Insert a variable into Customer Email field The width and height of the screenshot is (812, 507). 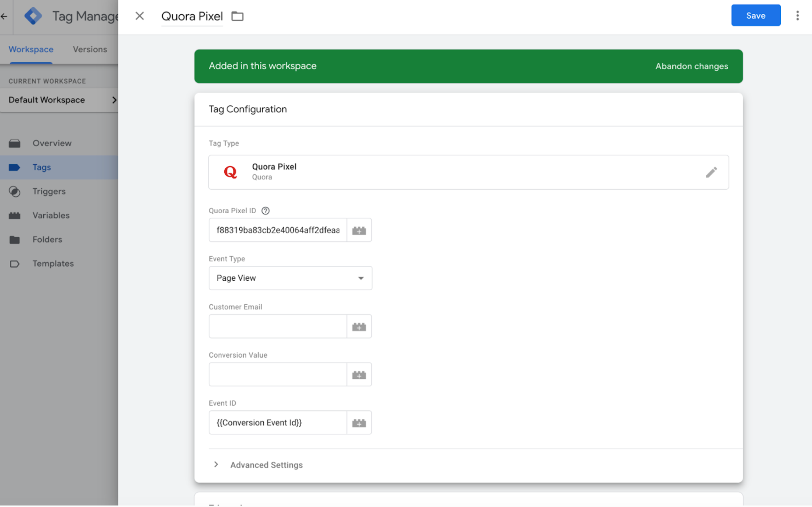click(359, 326)
